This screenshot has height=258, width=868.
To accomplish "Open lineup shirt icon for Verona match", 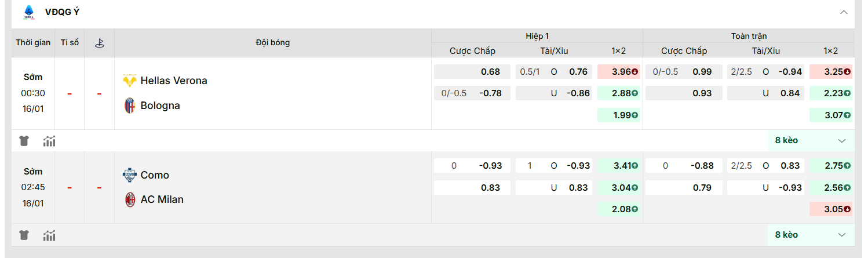I will click(24, 140).
